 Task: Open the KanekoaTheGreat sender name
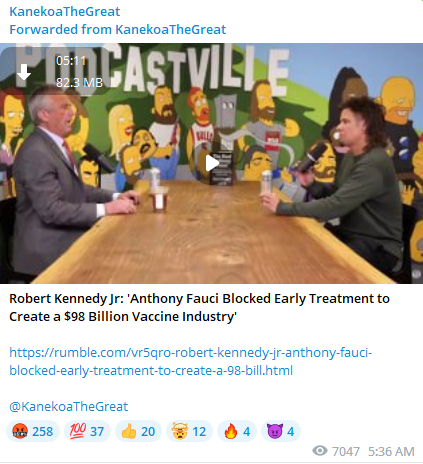click(x=65, y=12)
